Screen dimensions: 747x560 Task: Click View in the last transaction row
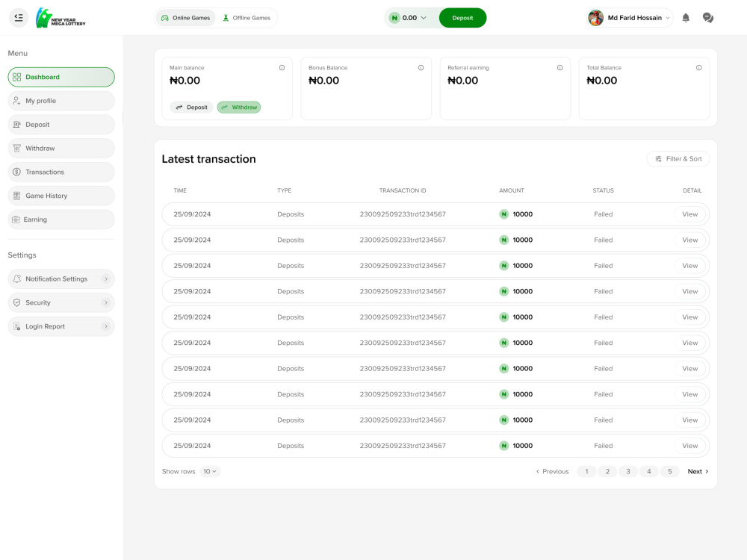[689, 446]
